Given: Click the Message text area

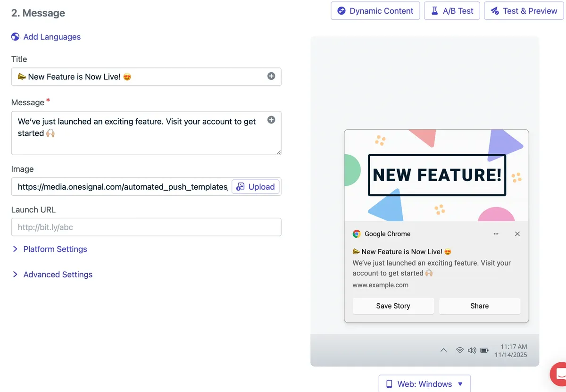Looking at the screenshot, I should point(146,133).
